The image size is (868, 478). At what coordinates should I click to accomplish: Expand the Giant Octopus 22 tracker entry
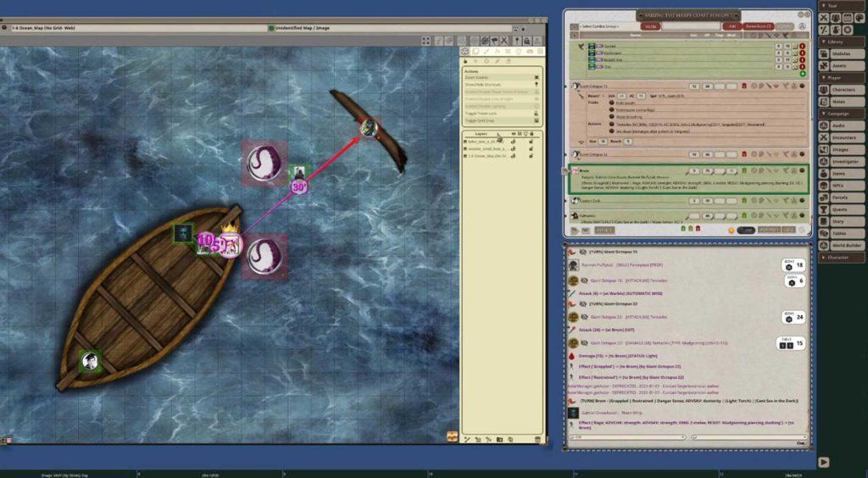(567, 154)
